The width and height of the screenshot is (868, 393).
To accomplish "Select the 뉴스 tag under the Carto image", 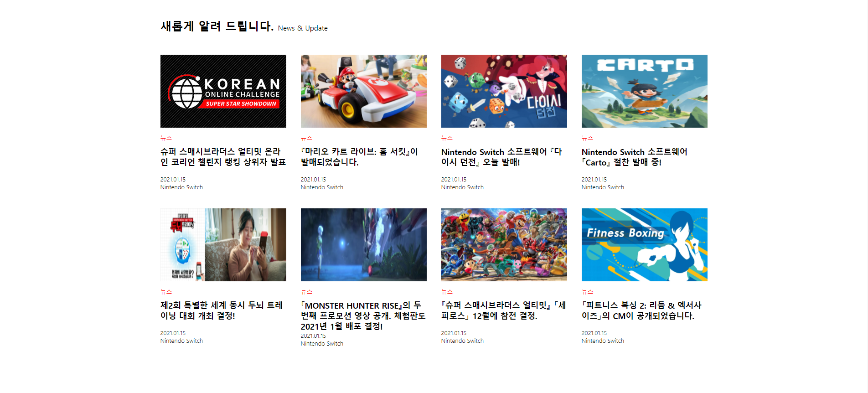I will [587, 138].
